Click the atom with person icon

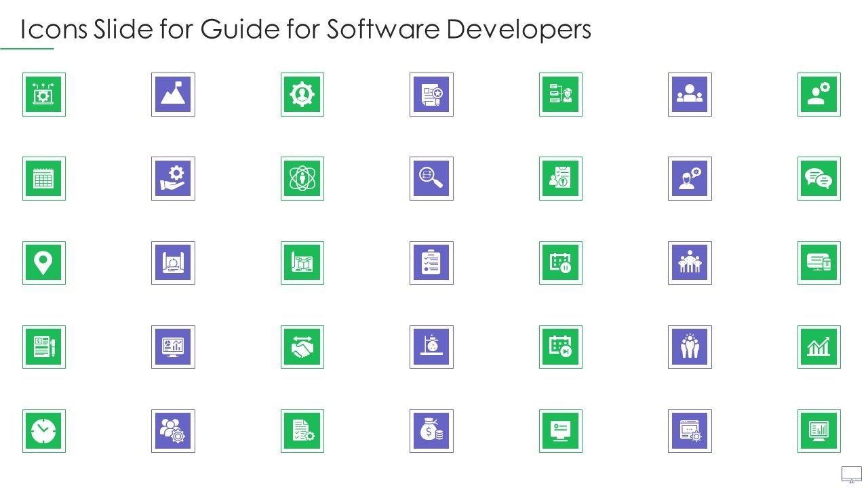pyautogui.click(x=302, y=179)
